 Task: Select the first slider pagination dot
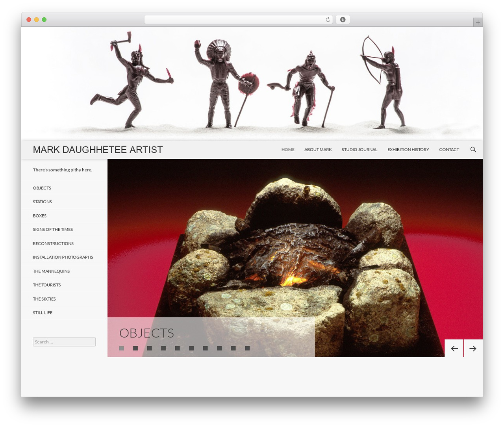[122, 348]
